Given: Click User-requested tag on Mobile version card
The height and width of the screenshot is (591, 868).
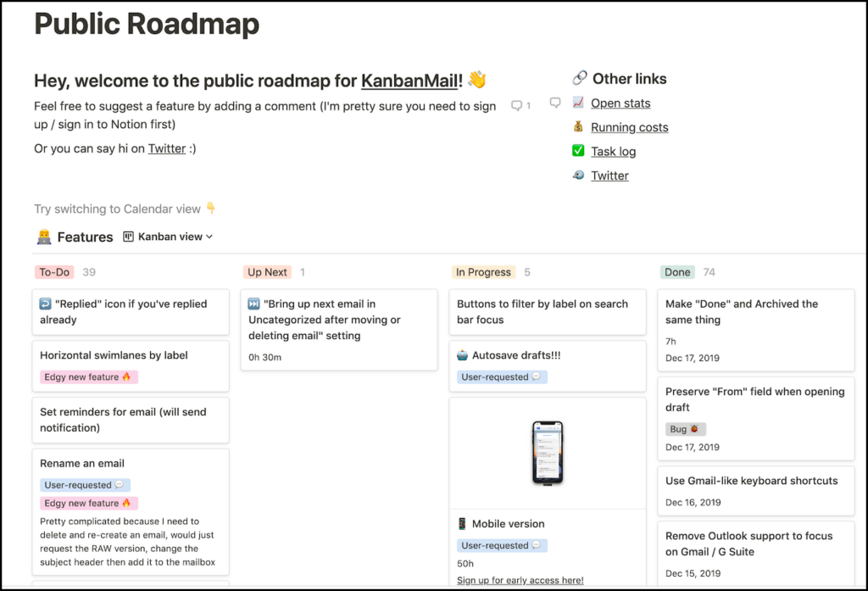Looking at the screenshot, I should point(502,545).
